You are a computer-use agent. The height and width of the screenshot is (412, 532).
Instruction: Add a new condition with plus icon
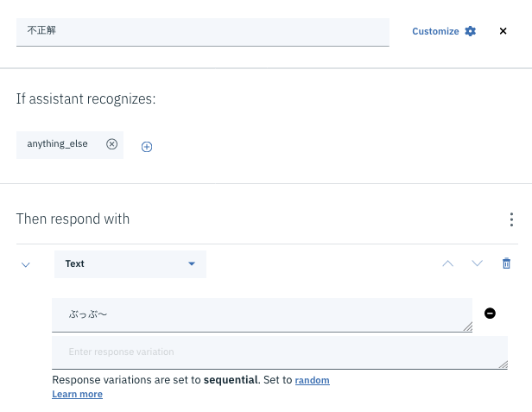point(147,147)
